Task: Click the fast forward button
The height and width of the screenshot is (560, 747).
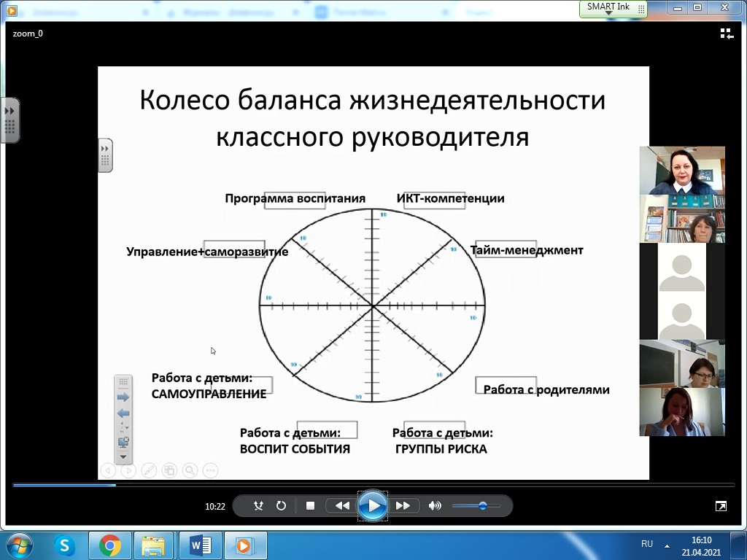Action: [x=403, y=505]
